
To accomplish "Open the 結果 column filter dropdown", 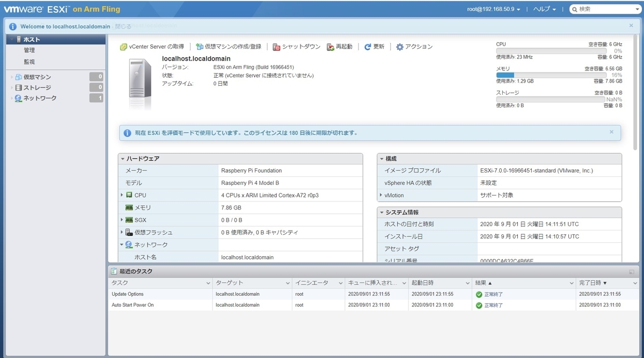I will click(x=570, y=282).
